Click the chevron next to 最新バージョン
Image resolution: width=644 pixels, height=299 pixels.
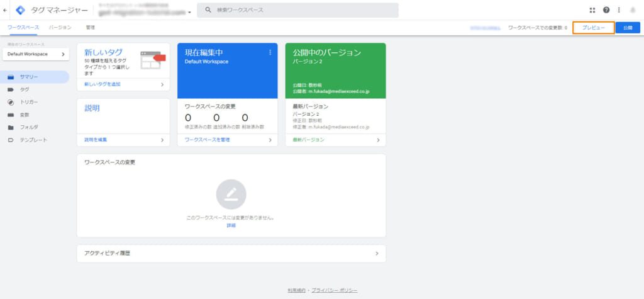(378, 140)
